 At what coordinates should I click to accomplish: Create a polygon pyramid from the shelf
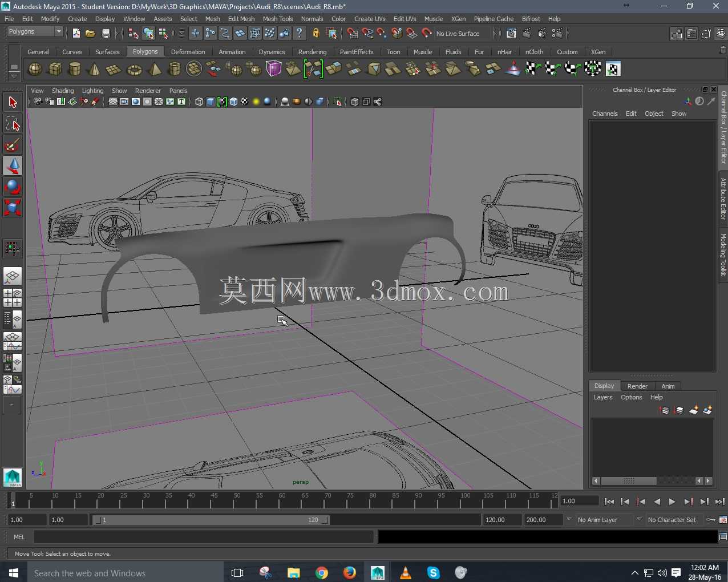tap(155, 69)
